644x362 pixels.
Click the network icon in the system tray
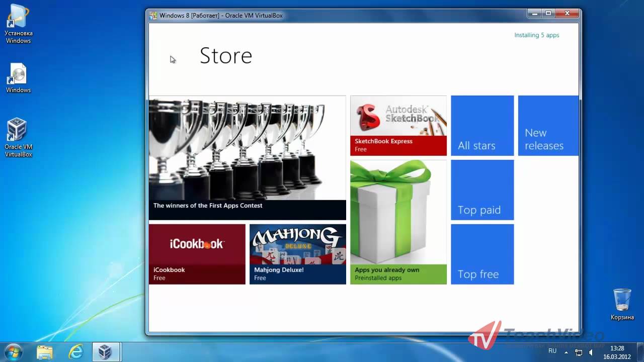point(579,352)
